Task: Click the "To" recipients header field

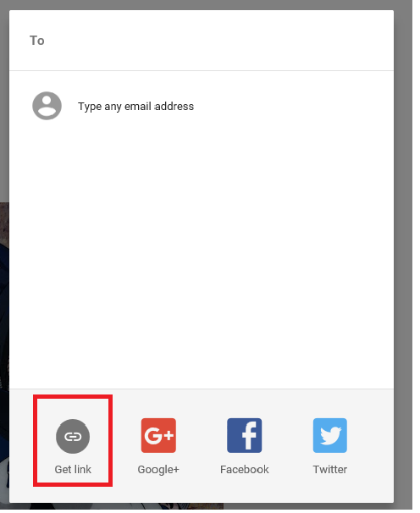Action: pyautogui.click(x=202, y=41)
